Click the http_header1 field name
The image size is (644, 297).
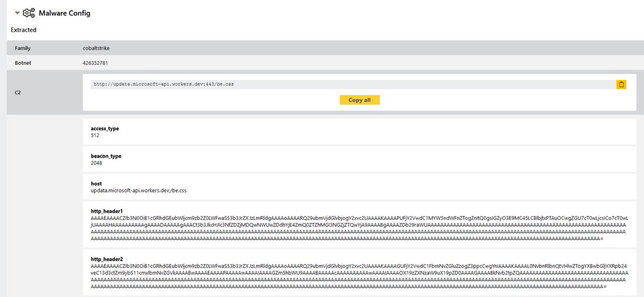pyautogui.click(x=107, y=211)
